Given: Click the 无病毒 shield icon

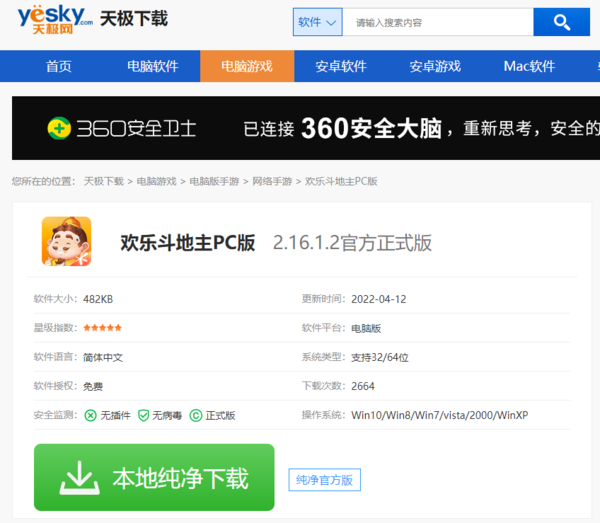Looking at the screenshot, I should click(143, 415).
